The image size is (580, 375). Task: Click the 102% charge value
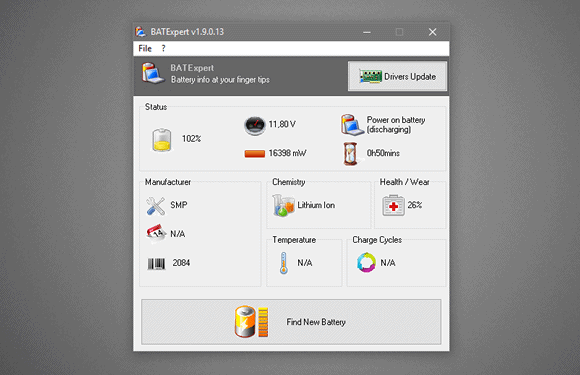(191, 139)
